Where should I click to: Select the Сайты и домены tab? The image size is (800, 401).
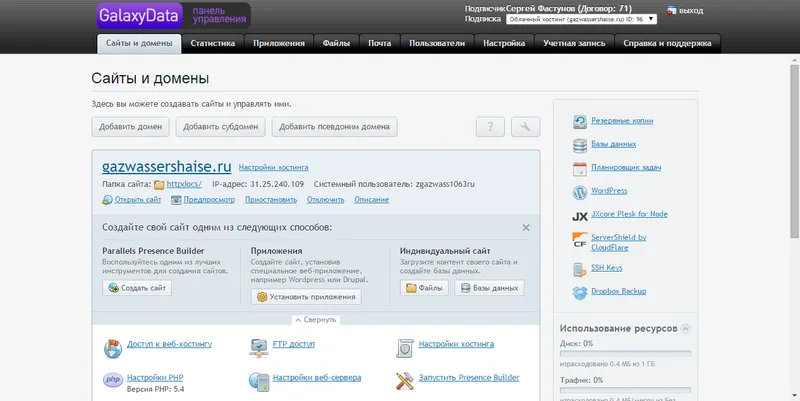coord(139,43)
